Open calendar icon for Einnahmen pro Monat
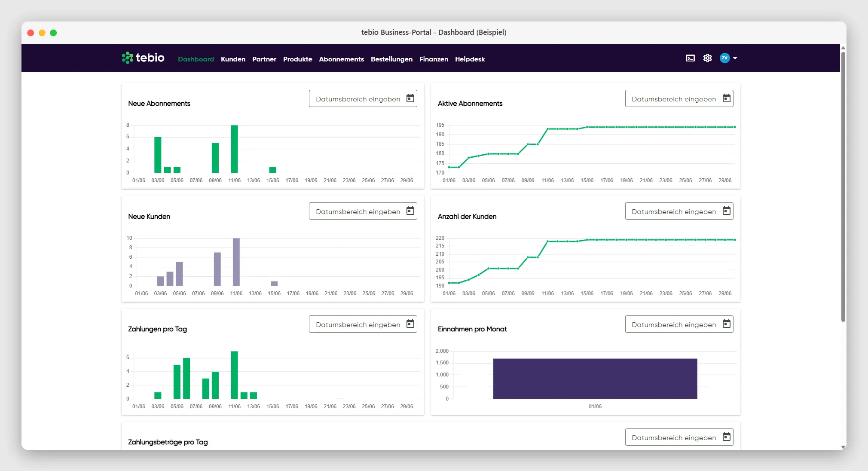The height and width of the screenshot is (471, 868). [x=726, y=324]
